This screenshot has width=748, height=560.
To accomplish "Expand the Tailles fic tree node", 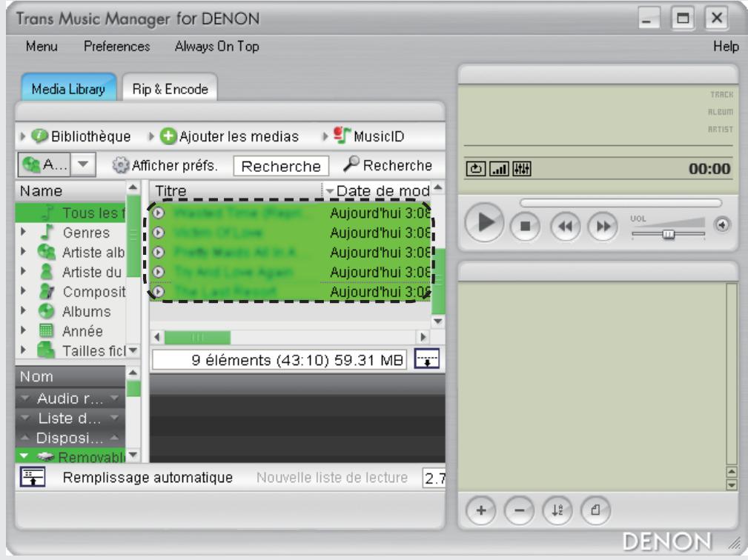I will click(23, 350).
